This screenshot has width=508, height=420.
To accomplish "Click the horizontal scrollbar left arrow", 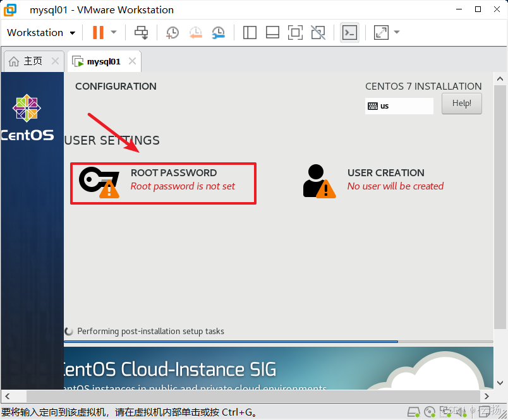I will coord(7,396).
